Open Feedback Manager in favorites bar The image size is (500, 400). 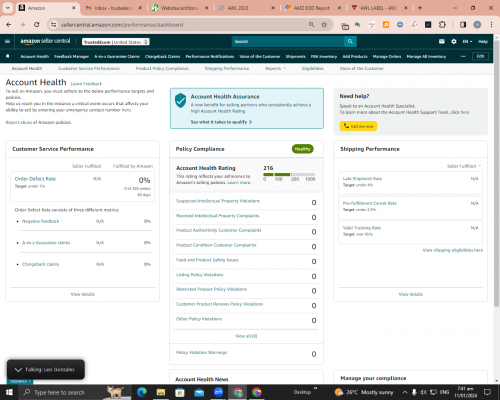[x=71, y=57]
